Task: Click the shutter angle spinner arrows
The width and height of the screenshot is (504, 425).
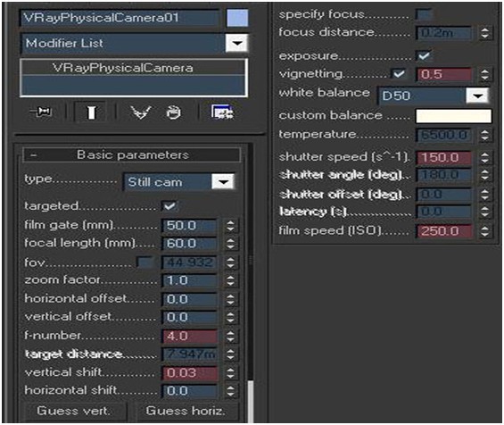Action: pos(484,175)
